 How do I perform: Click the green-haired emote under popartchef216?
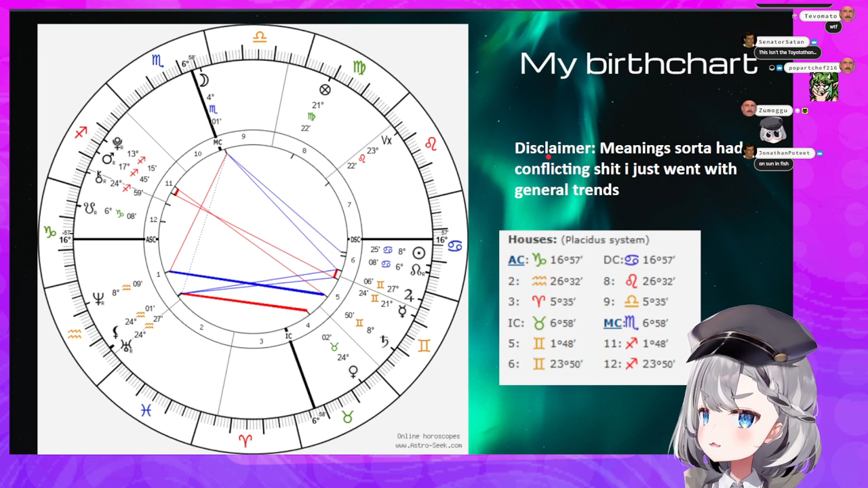823,87
